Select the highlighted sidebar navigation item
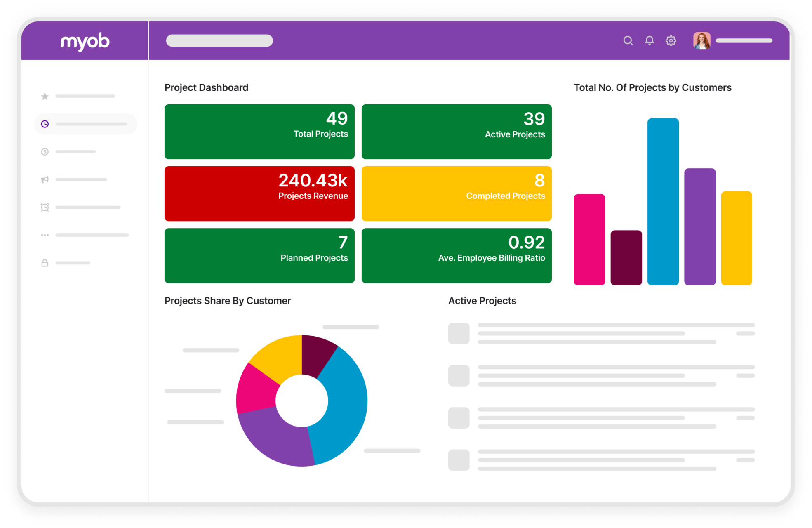812x528 pixels. tap(85, 124)
